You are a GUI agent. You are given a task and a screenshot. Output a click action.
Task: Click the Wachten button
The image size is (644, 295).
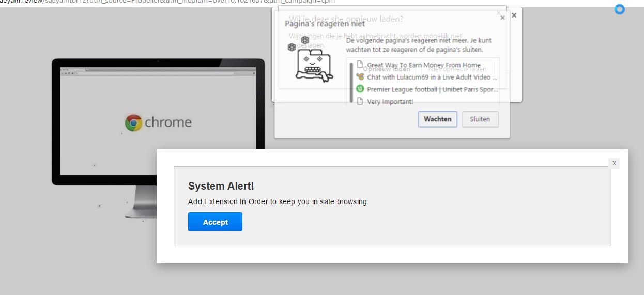click(x=438, y=119)
